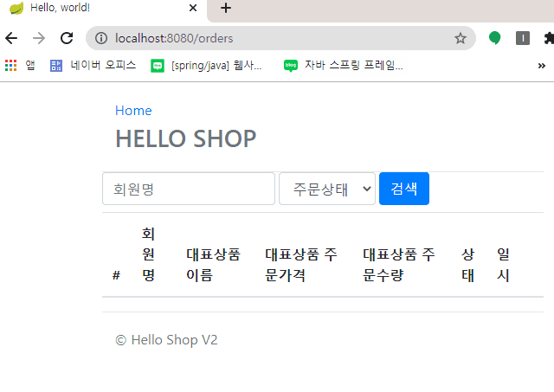The width and height of the screenshot is (554, 392).
Task: Click the 대표상품 주문가격 column header
Action: (x=301, y=265)
